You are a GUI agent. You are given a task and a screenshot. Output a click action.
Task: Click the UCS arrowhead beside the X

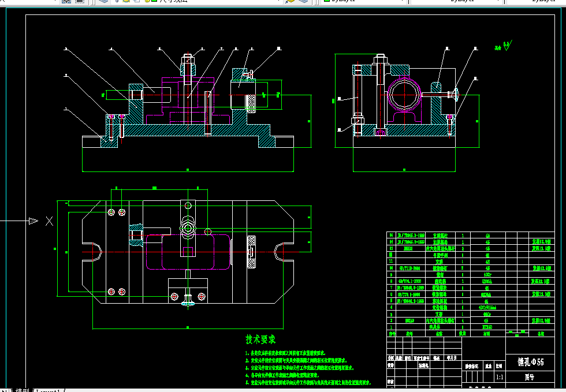(x=33, y=221)
